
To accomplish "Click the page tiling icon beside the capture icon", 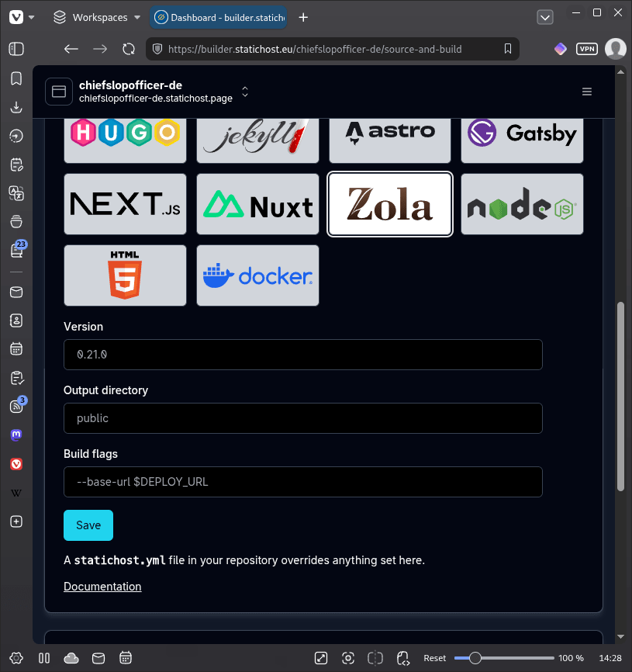I will (x=375, y=658).
